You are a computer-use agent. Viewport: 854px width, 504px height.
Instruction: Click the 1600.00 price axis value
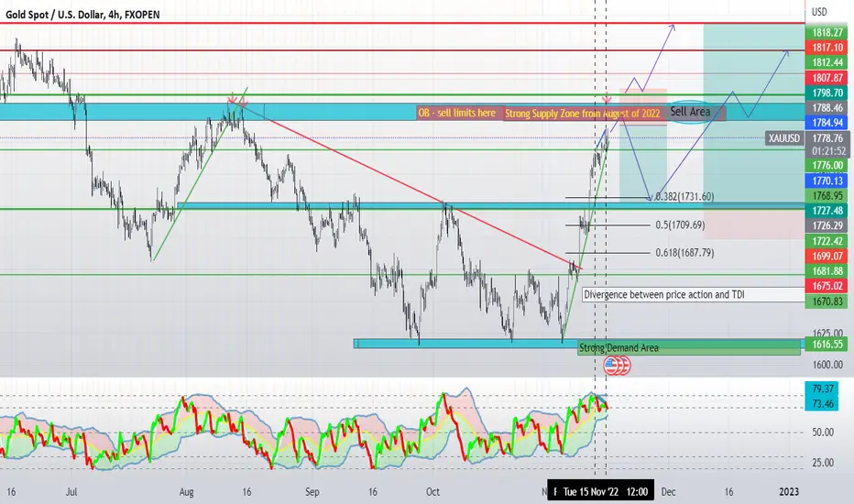827,365
